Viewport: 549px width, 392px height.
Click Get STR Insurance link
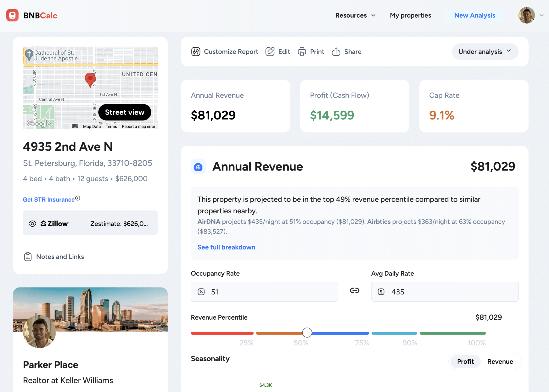click(x=48, y=199)
